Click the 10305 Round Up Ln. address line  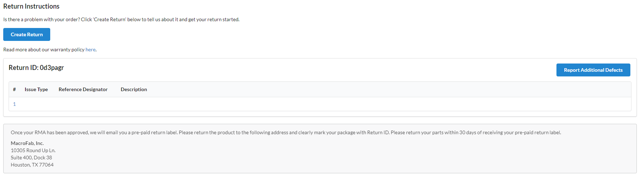click(33, 150)
